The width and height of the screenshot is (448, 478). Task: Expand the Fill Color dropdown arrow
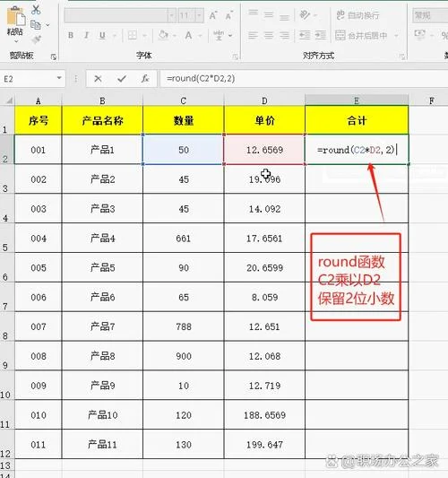175,36
